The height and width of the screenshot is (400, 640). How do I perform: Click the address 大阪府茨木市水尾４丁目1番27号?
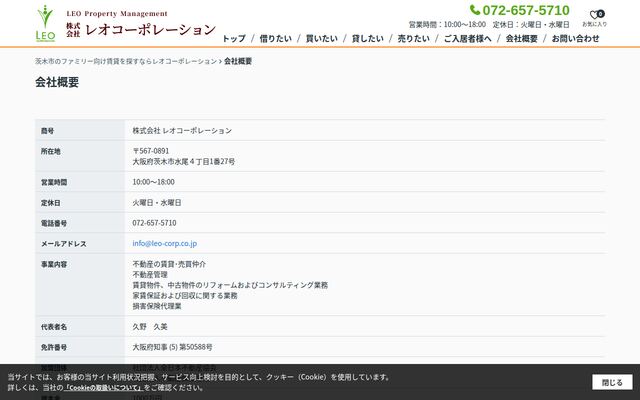(x=184, y=162)
